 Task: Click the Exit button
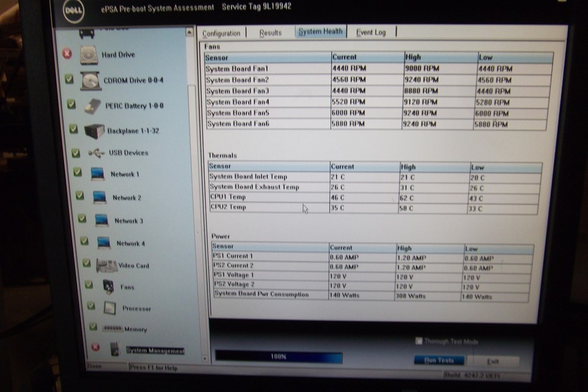coord(494,361)
